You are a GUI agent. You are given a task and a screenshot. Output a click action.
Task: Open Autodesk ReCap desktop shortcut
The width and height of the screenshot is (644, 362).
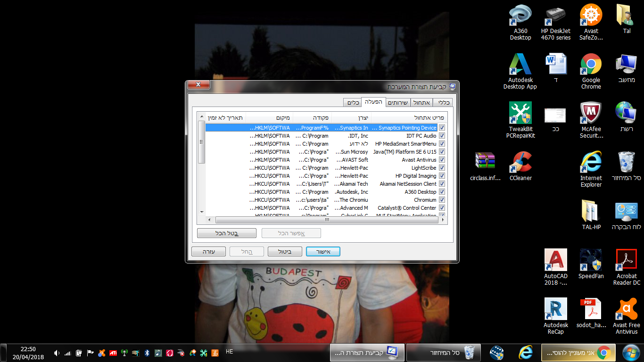coord(556,316)
